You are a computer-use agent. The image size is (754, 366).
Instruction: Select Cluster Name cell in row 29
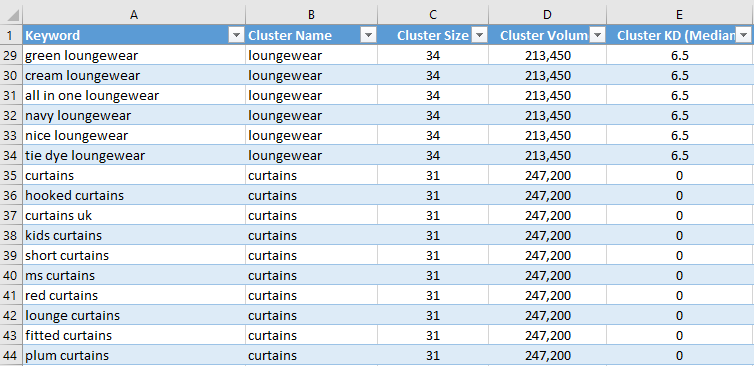(x=311, y=55)
